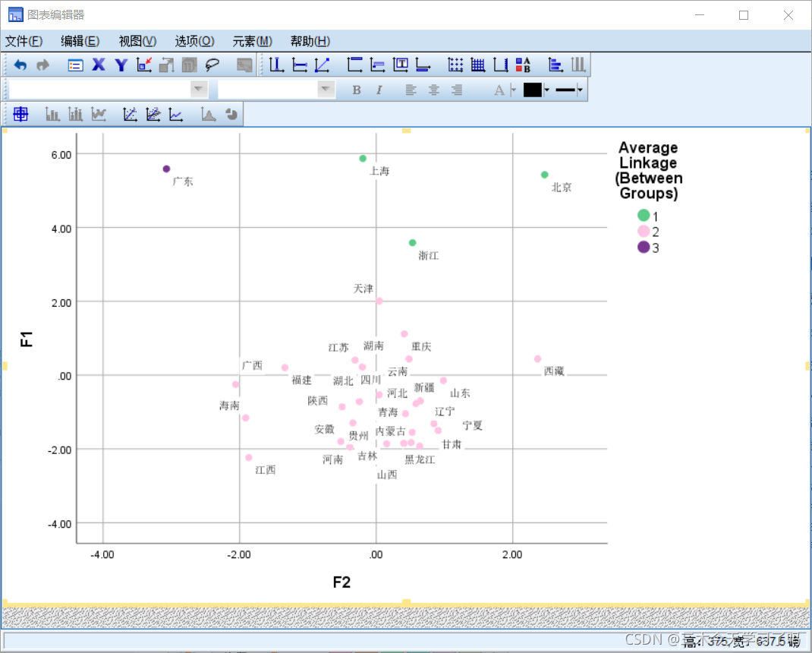Image resolution: width=812 pixels, height=653 pixels.
Task: Add a reference line from equation
Action: [x=322, y=65]
